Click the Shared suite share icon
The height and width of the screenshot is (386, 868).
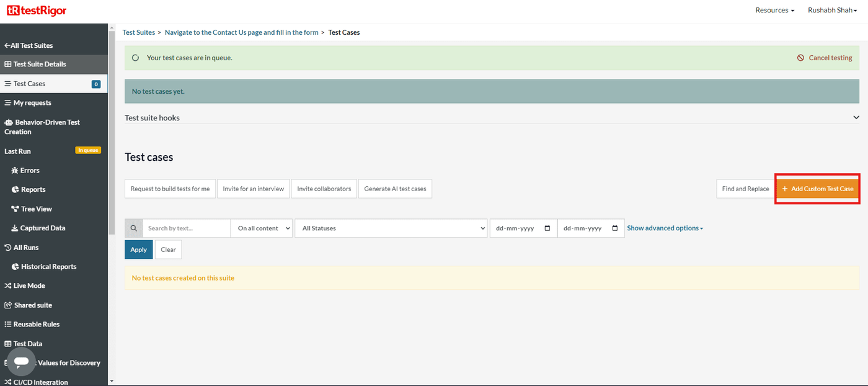(x=8, y=305)
